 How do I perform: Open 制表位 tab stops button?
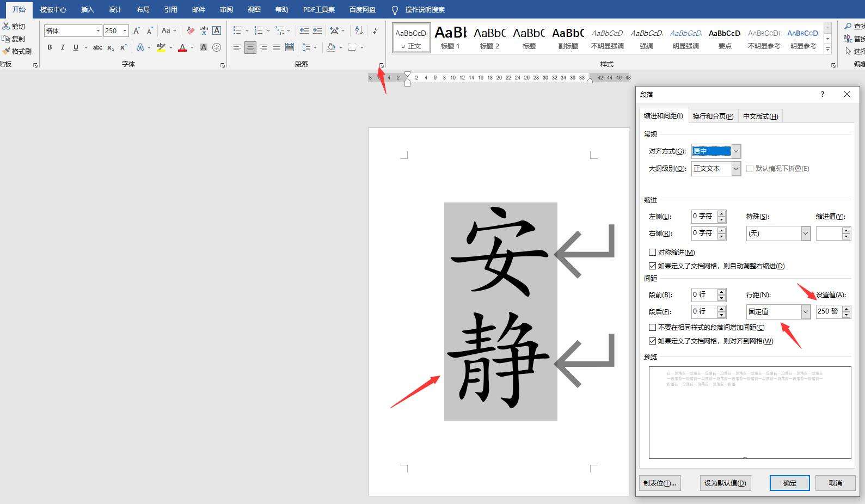[660, 483]
